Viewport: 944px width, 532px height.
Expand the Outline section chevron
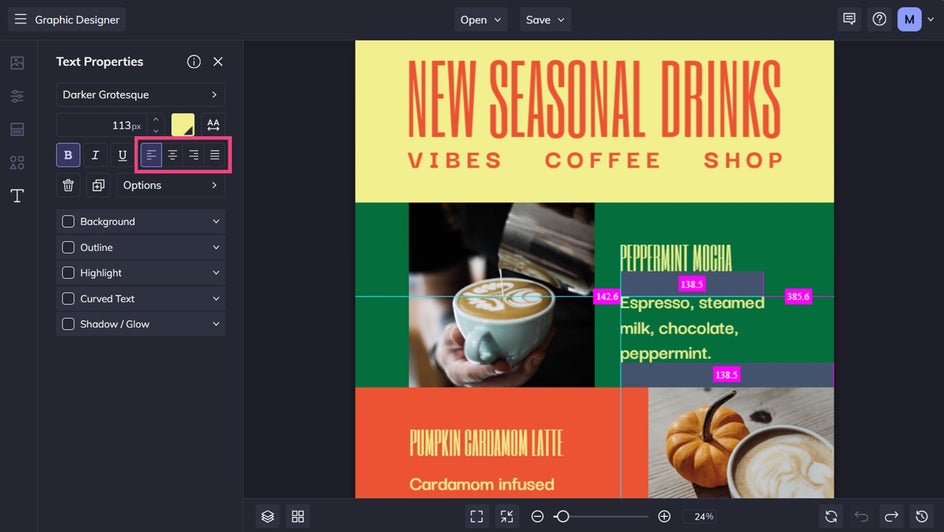[216, 247]
